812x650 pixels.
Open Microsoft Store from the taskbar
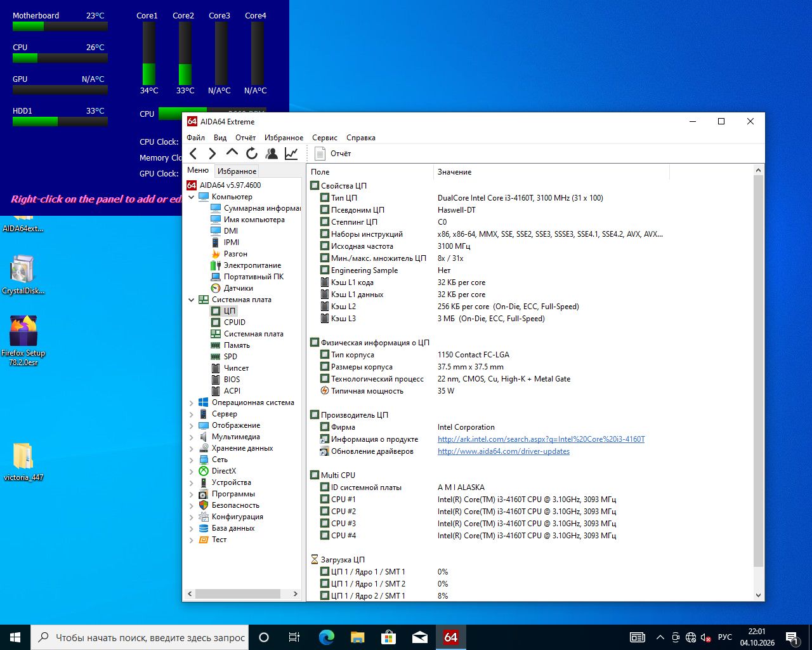pos(388,637)
